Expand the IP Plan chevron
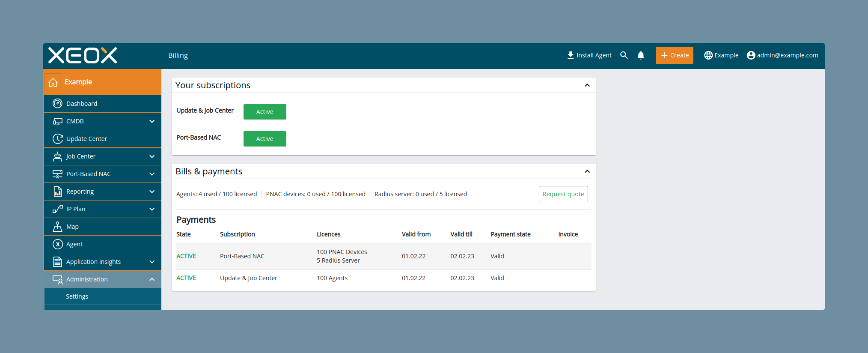Viewport: 868px width, 353px height. [152, 209]
